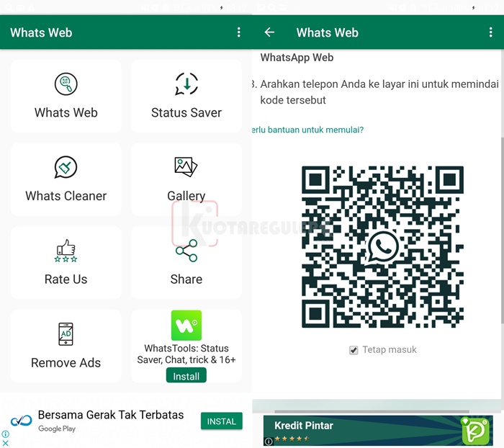
Task: Close the bottom banner ad with X
Action: (6, 443)
